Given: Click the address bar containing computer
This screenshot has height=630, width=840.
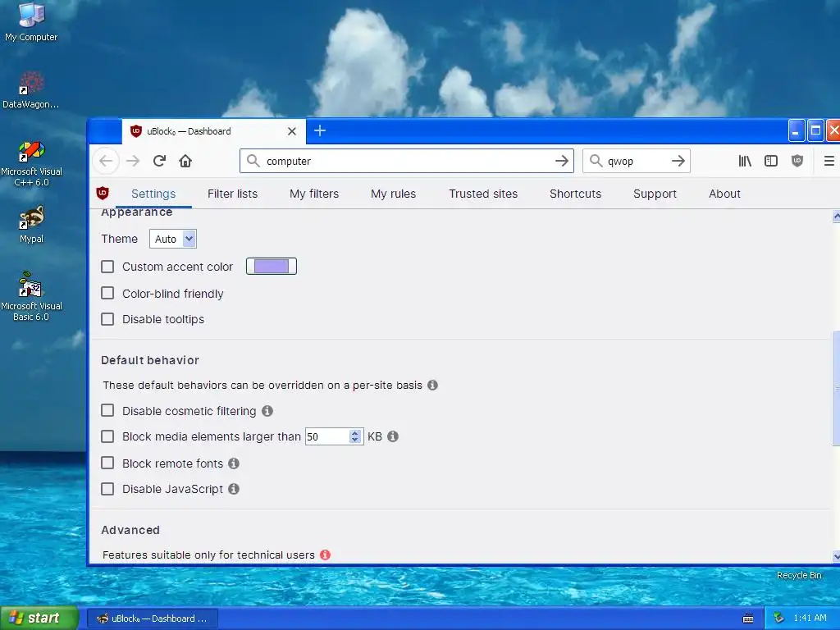Looking at the screenshot, I should coord(407,161).
